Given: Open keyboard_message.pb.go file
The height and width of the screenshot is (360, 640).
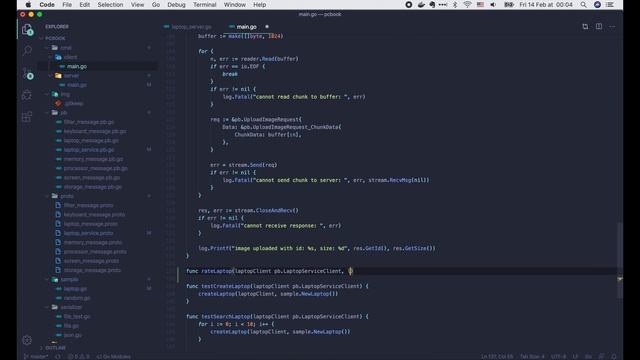Looking at the screenshot, I should [x=95, y=131].
